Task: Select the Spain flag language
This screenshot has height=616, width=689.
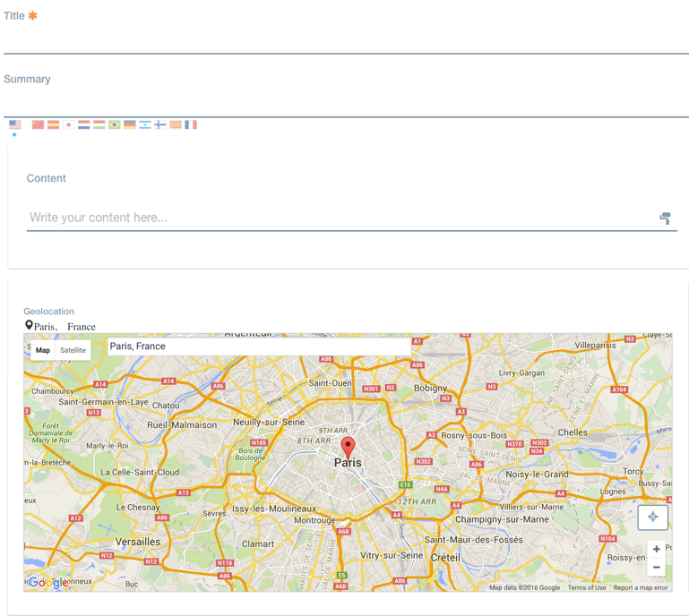Action: (53, 124)
